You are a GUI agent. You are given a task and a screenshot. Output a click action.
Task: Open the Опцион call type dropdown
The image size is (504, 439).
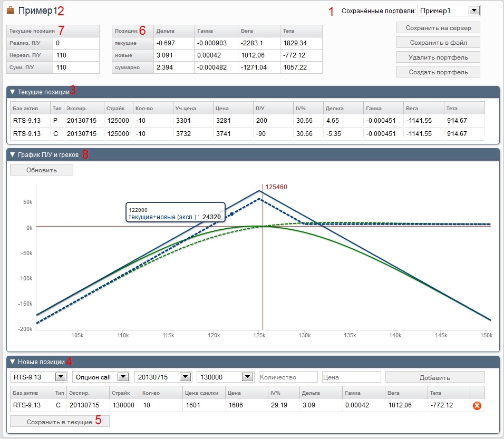pyautogui.click(x=123, y=377)
